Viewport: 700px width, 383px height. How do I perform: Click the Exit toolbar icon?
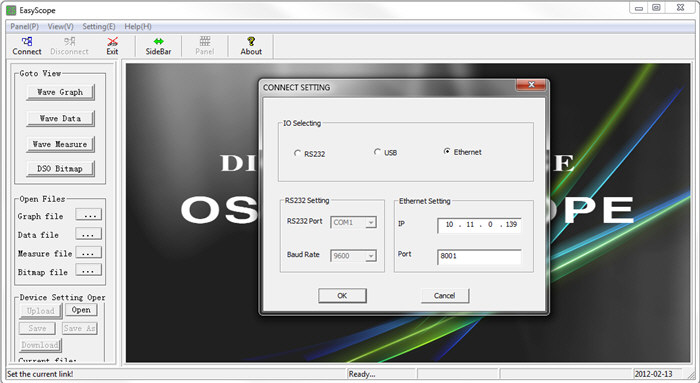(112, 46)
